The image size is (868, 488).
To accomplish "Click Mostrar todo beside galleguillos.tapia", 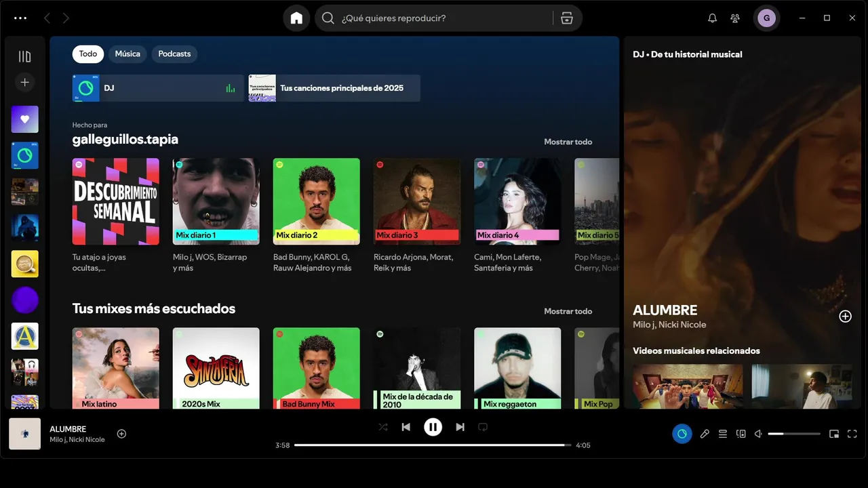I will [x=568, y=142].
